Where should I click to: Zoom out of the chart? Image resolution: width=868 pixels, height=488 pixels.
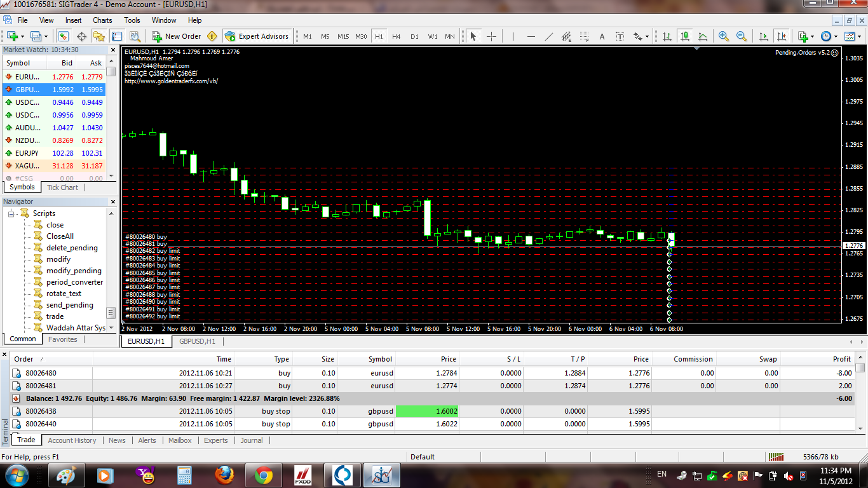coord(742,36)
